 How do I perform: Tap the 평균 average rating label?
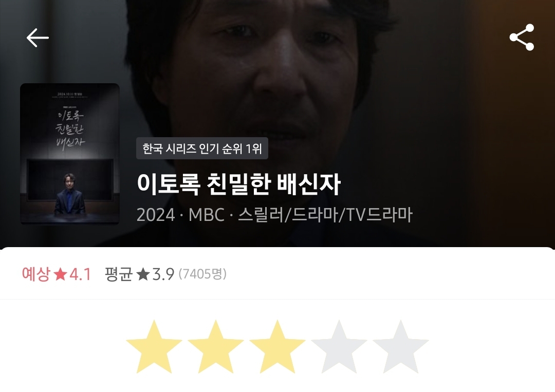(119, 274)
